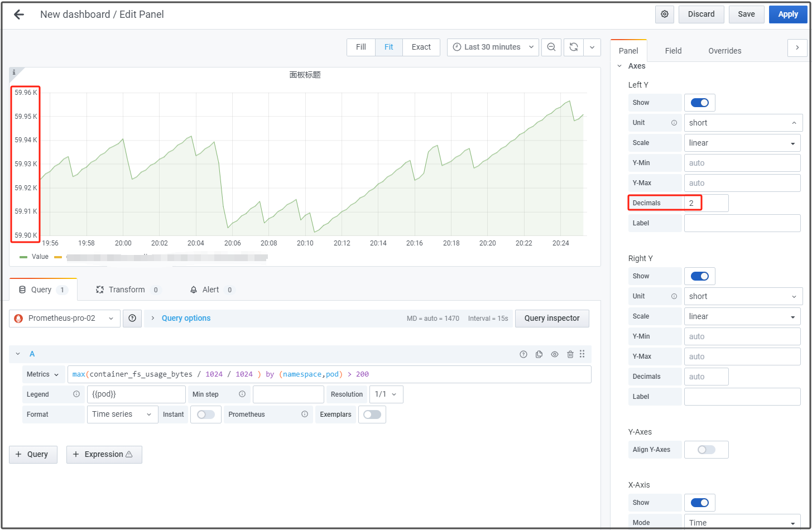This screenshot has width=812, height=530.
Task: Duplicate query A with the copy icon
Action: pyautogui.click(x=539, y=354)
